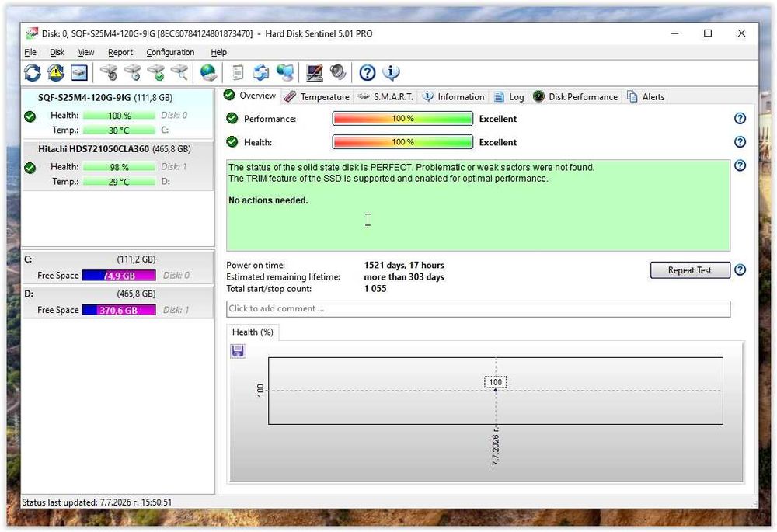Switch to the Alerts tab
Viewport: 777px width, 532px height.
click(x=646, y=97)
